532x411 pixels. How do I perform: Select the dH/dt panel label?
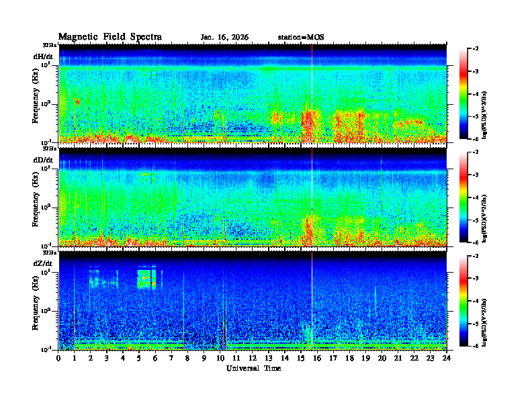[43, 56]
